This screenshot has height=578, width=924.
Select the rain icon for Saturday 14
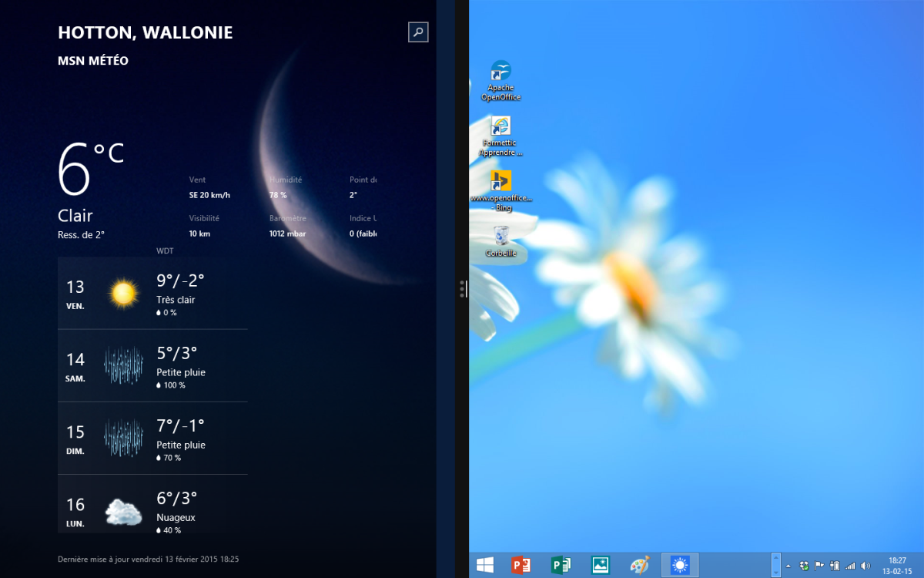(x=123, y=365)
